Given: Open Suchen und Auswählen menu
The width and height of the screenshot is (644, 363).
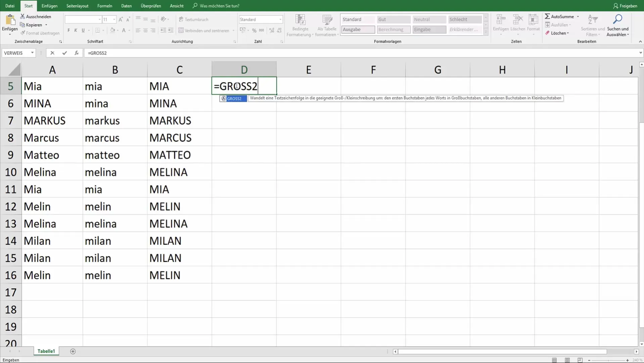Looking at the screenshot, I should pos(618,26).
